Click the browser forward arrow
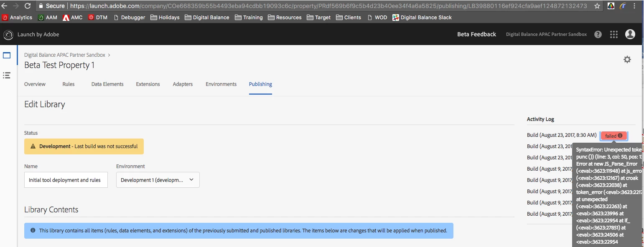644x247 pixels. coord(16,6)
